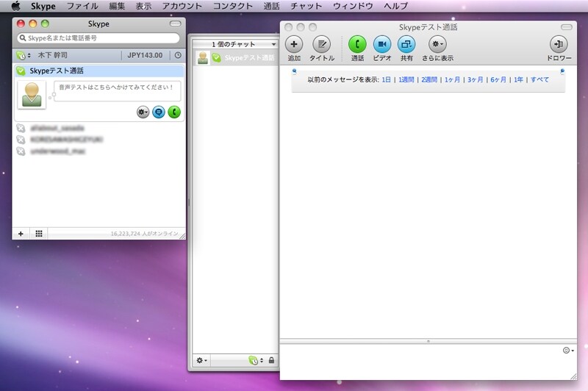
Task: Show all previous messages with すべて
Action: click(x=539, y=79)
